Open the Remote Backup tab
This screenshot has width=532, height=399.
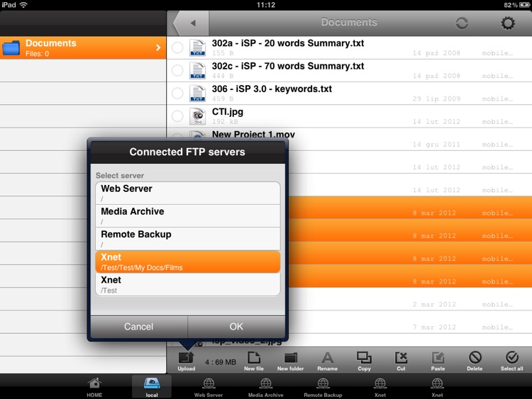pyautogui.click(x=323, y=387)
